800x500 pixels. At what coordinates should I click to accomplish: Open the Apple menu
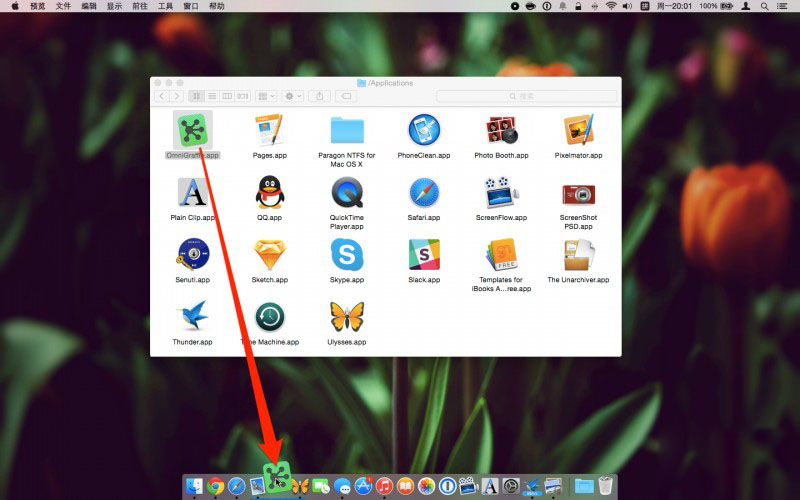[15, 6]
